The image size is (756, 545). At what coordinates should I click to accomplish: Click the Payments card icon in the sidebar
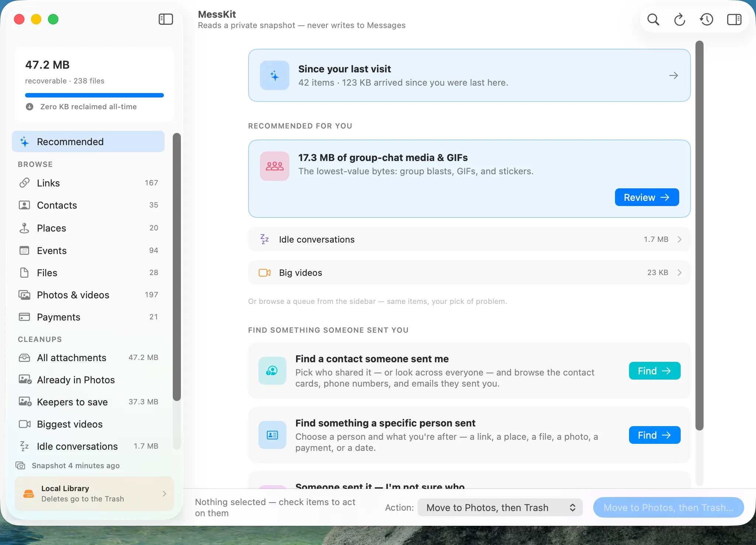pos(24,317)
